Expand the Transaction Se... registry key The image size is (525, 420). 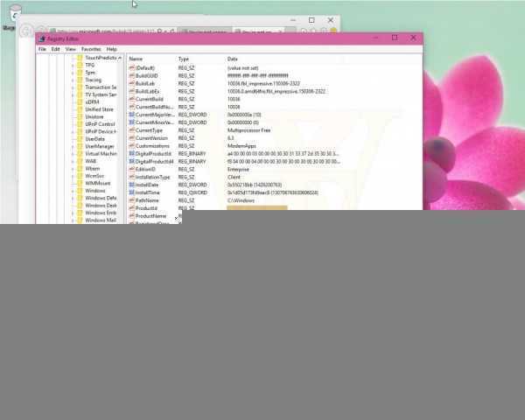tap(73, 87)
